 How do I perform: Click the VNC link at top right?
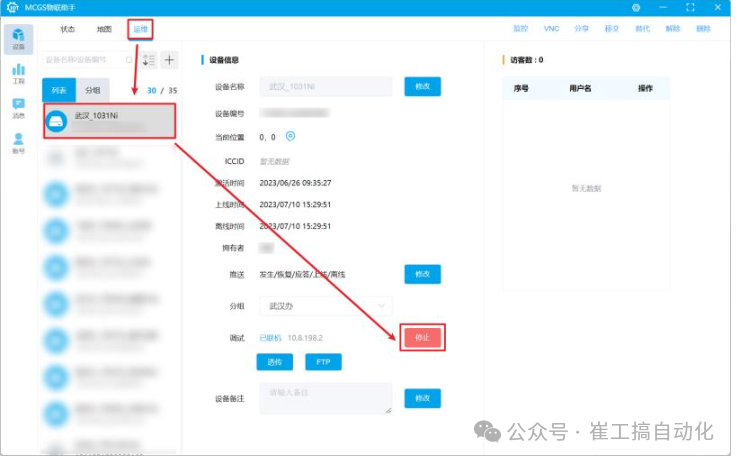(551, 29)
